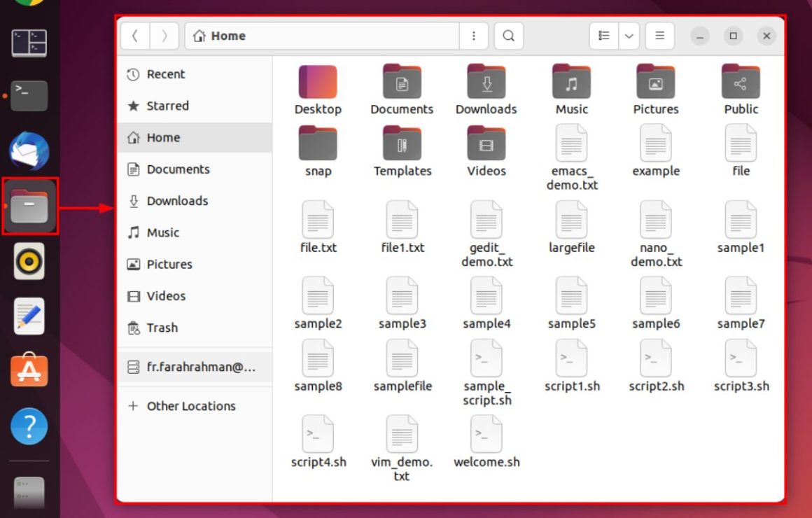Open the three-dot path bar menu
812x518 pixels.
pyautogui.click(x=474, y=36)
